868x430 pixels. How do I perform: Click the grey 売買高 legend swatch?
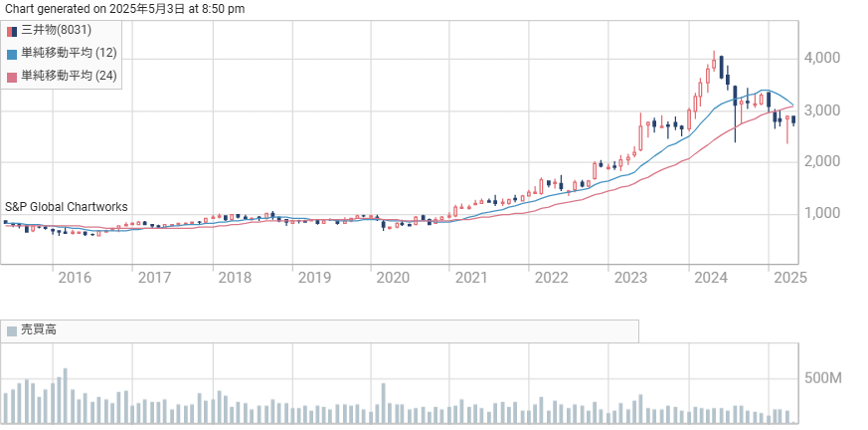tap(12, 331)
